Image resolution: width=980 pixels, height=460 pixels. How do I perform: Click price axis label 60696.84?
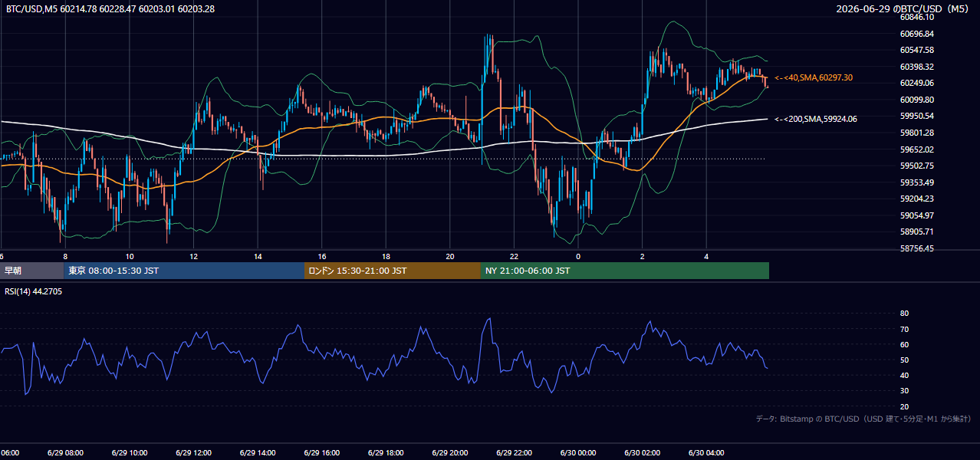click(917, 34)
